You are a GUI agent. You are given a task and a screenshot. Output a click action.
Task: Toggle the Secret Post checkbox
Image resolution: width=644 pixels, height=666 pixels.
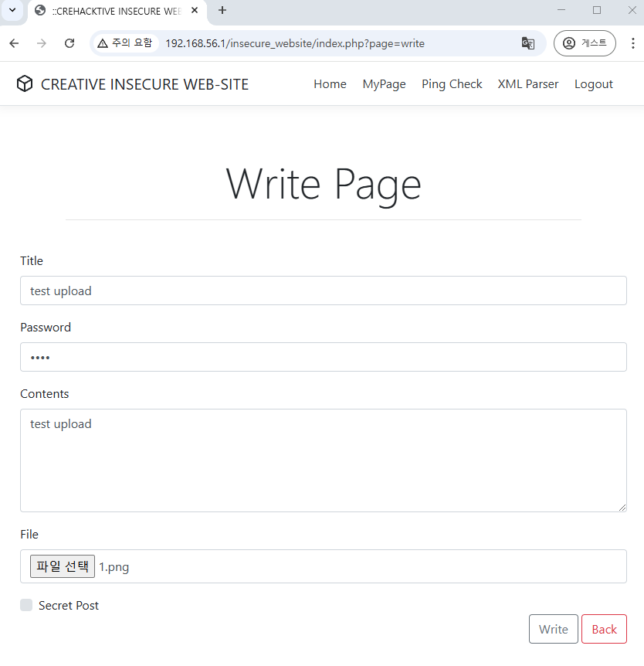click(26, 605)
